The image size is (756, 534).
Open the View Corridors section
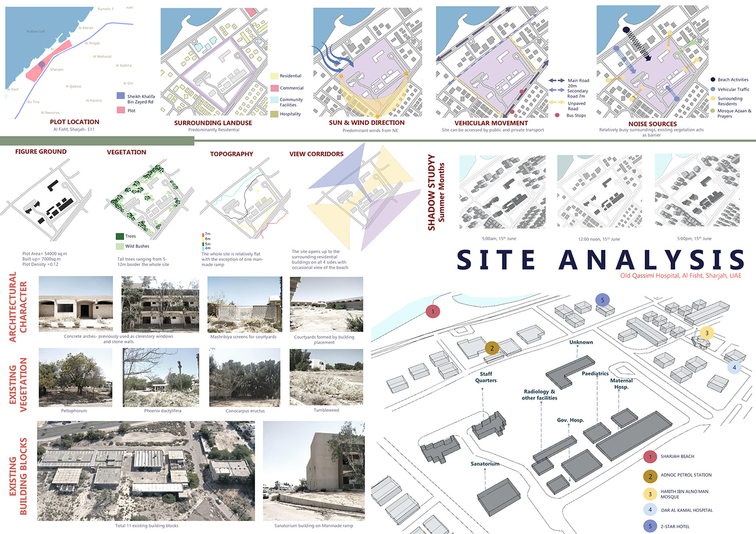[316, 154]
